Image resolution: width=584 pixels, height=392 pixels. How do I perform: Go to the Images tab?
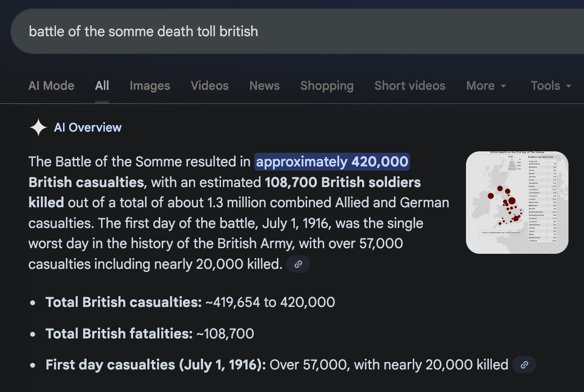pyautogui.click(x=150, y=86)
